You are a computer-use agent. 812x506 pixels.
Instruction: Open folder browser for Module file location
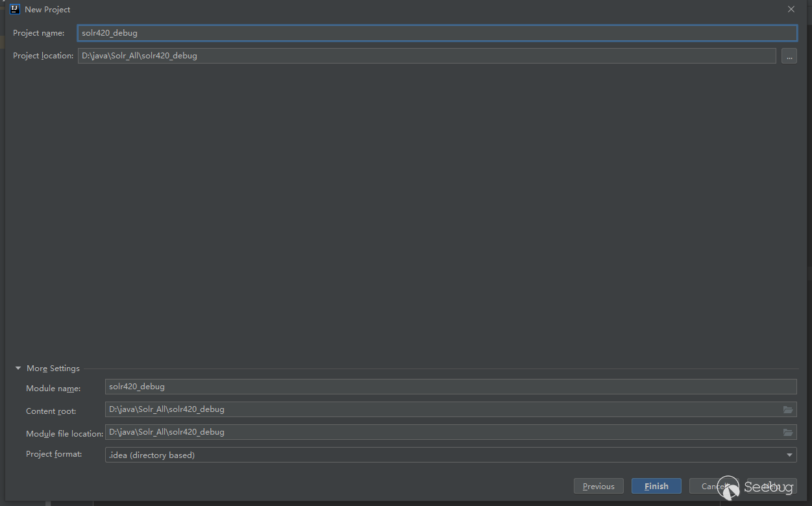coord(788,432)
